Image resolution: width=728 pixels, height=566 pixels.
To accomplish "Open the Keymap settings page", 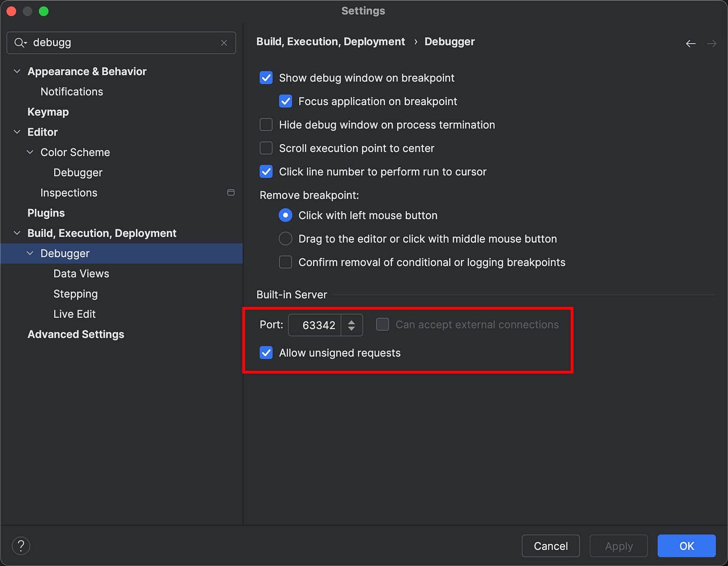I will 48,112.
